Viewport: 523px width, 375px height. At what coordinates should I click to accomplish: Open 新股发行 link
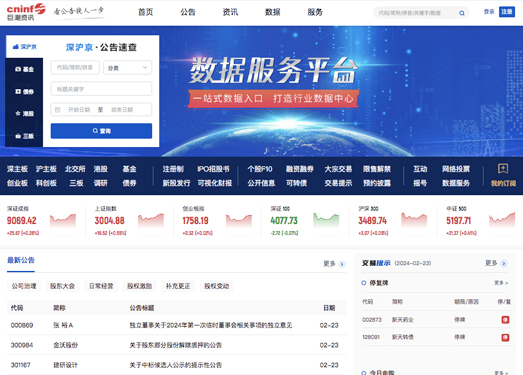pos(176,183)
